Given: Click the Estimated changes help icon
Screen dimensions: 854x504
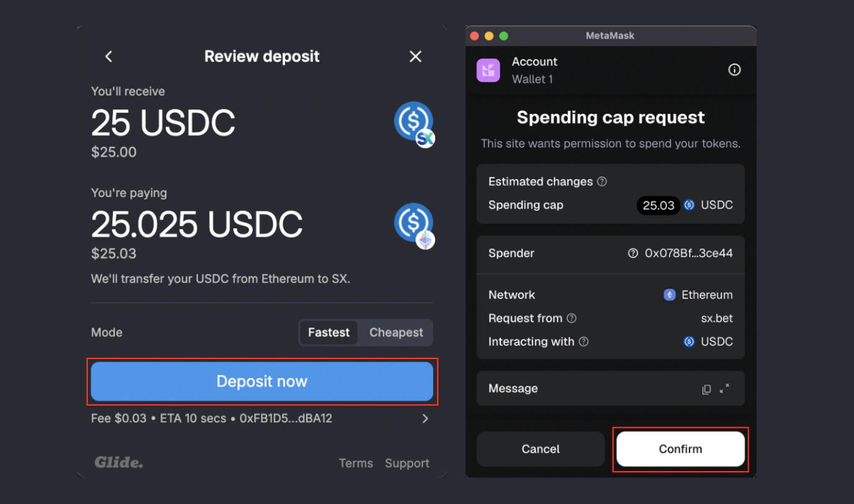Looking at the screenshot, I should click(x=602, y=181).
